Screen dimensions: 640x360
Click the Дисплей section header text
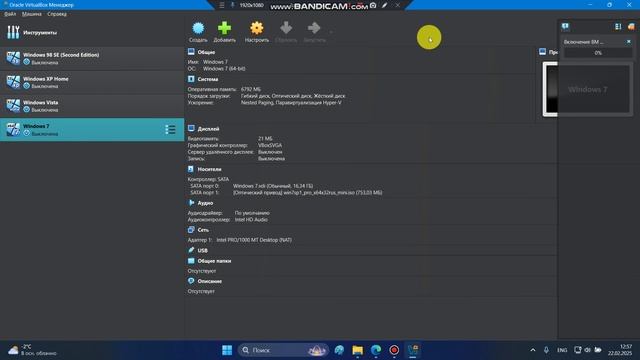[208, 129]
